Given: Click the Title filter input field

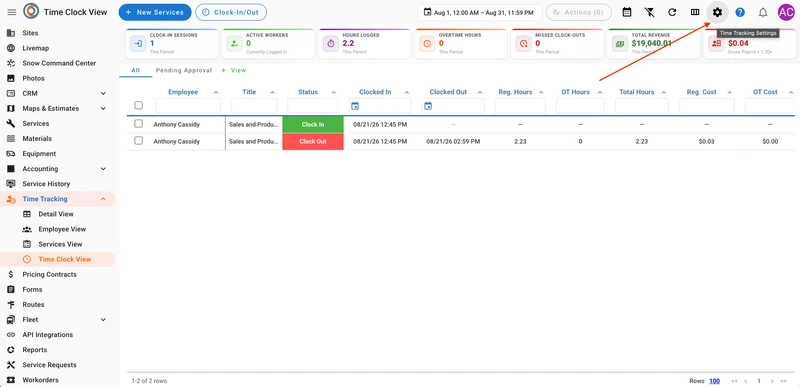Looking at the screenshot, I should [x=254, y=106].
